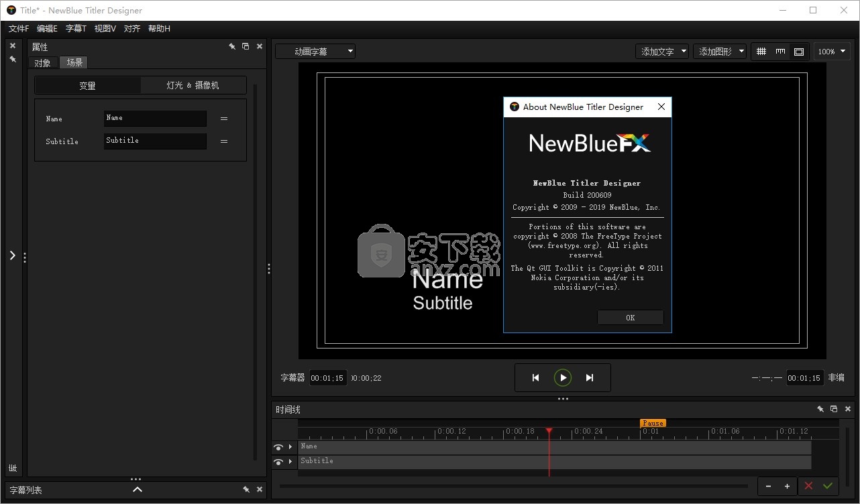Open the 动画字幕 dropdown

point(315,52)
